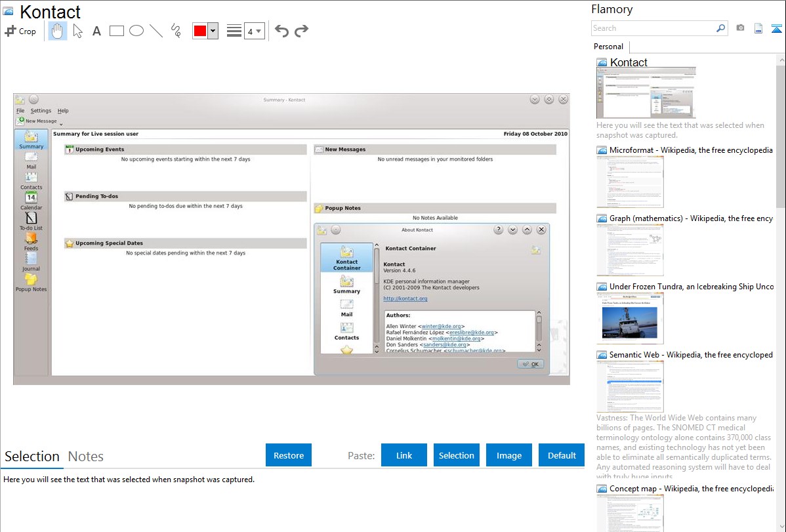Pick the freehand scribble tool
Screen dimensions: 786x532
coord(176,31)
